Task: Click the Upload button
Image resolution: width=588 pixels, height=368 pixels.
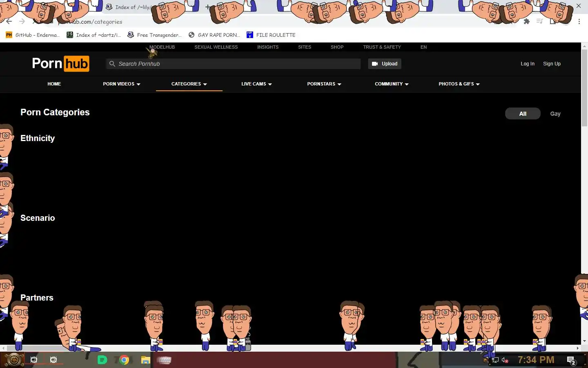Action: click(x=384, y=64)
